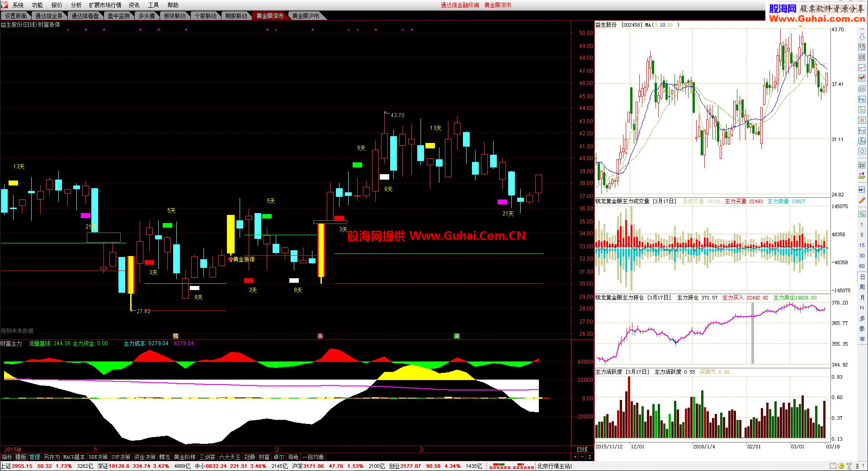Select the DDE决策 indicator tab
This screenshot has height=471, width=868.
pos(99,457)
